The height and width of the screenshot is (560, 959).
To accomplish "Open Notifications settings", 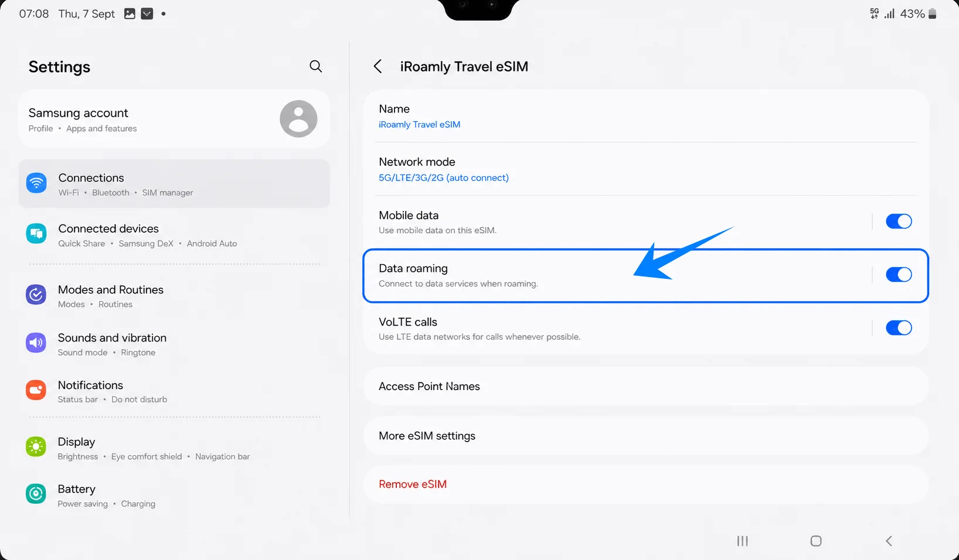I will click(174, 391).
